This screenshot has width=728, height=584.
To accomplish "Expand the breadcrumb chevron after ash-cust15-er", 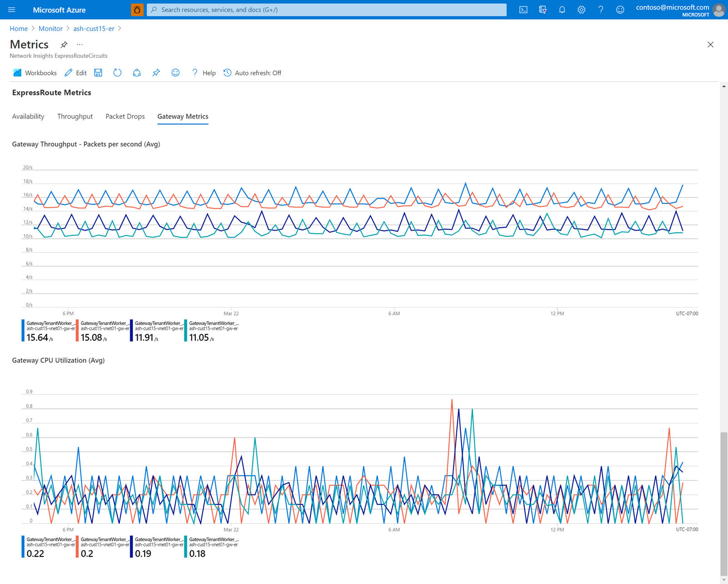I will (x=120, y=29).
